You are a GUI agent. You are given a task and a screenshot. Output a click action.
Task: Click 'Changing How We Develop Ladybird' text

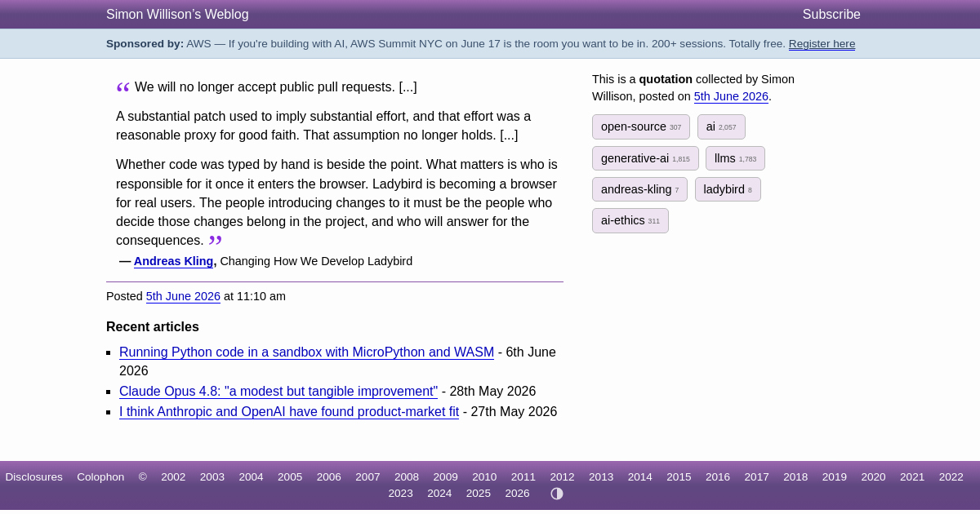point(316,261)
